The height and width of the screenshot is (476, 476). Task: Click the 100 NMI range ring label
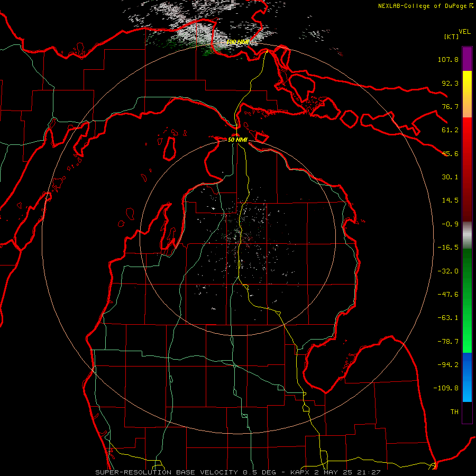point(237,42)
